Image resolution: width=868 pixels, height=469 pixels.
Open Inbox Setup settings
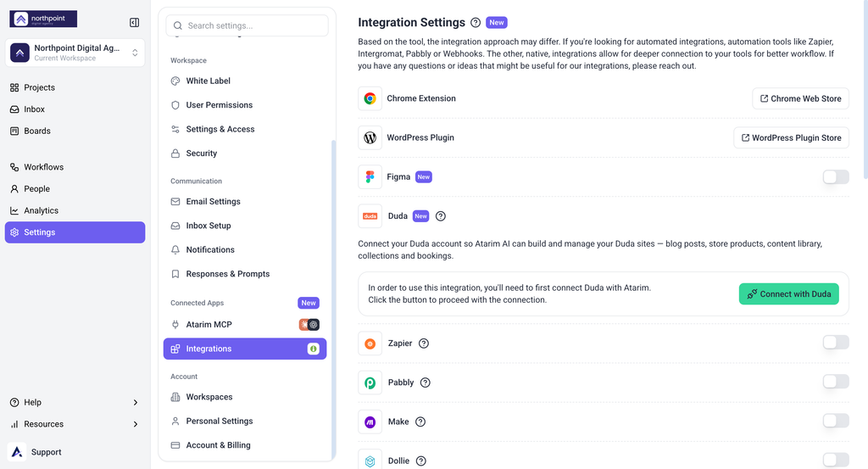(x=245, y=226)
